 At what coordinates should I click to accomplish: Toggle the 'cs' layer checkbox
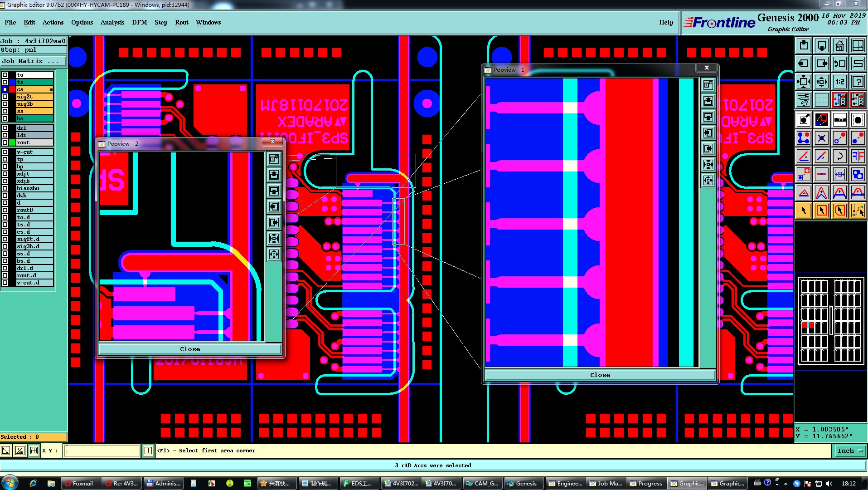[5, 89]
